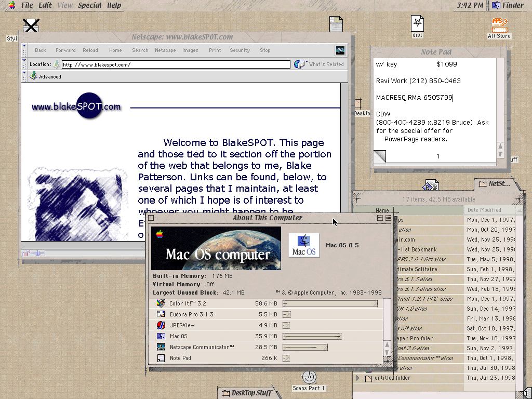Click the JPEGView app icon

(x=161, y=325)
